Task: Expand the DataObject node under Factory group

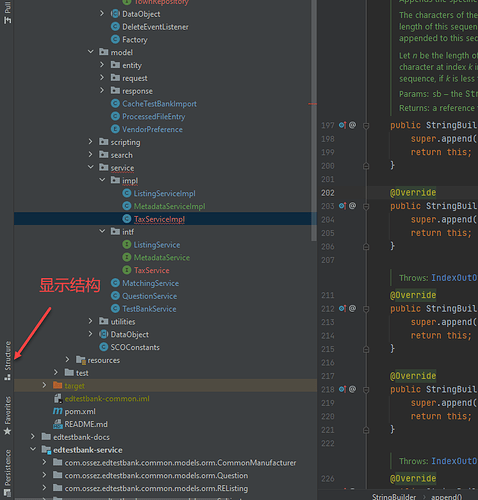Action: click(102, 14)
